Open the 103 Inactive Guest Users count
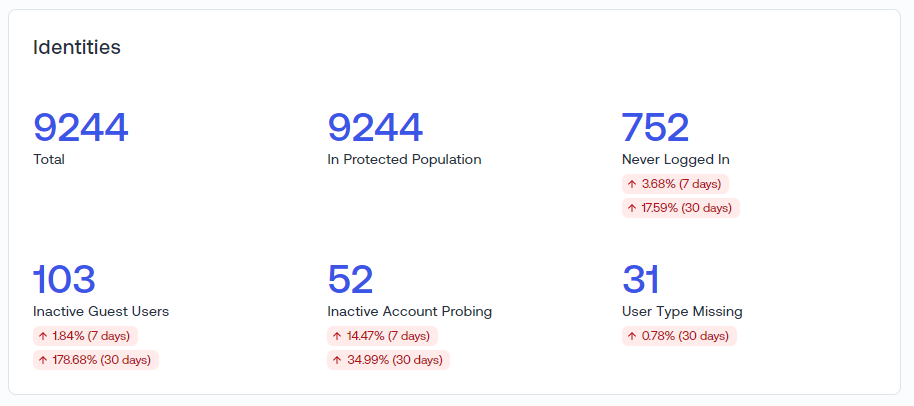This screenshot has height=406, width=914. (64, 280)
